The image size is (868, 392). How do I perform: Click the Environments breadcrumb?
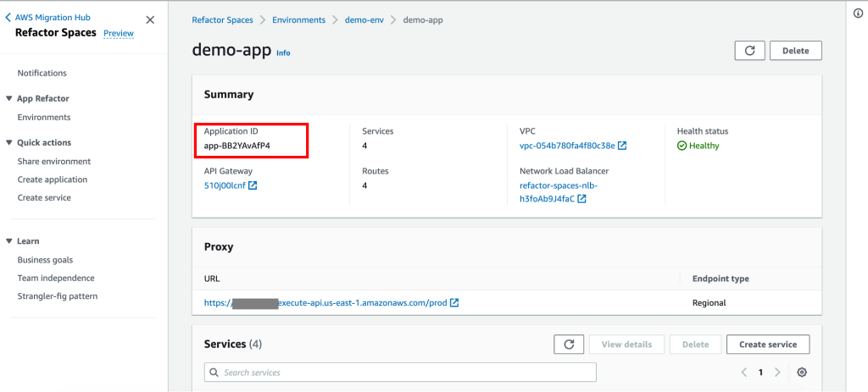[x=299, y=20]
